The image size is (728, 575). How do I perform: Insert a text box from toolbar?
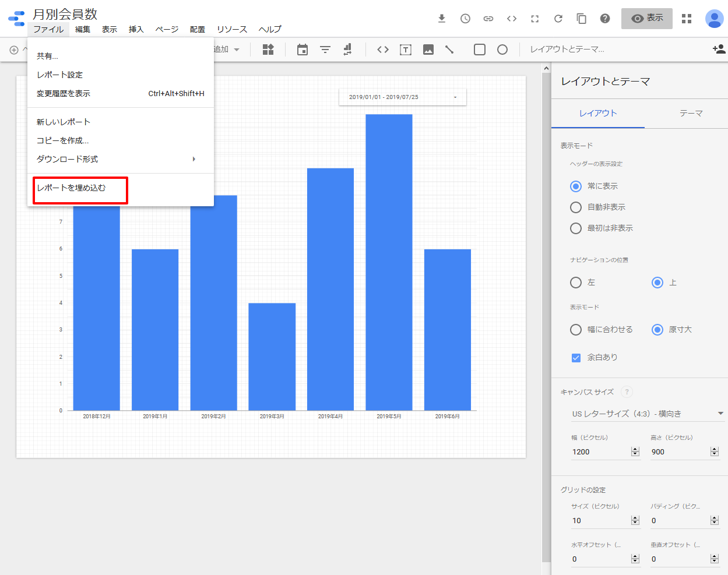point(406,50)
